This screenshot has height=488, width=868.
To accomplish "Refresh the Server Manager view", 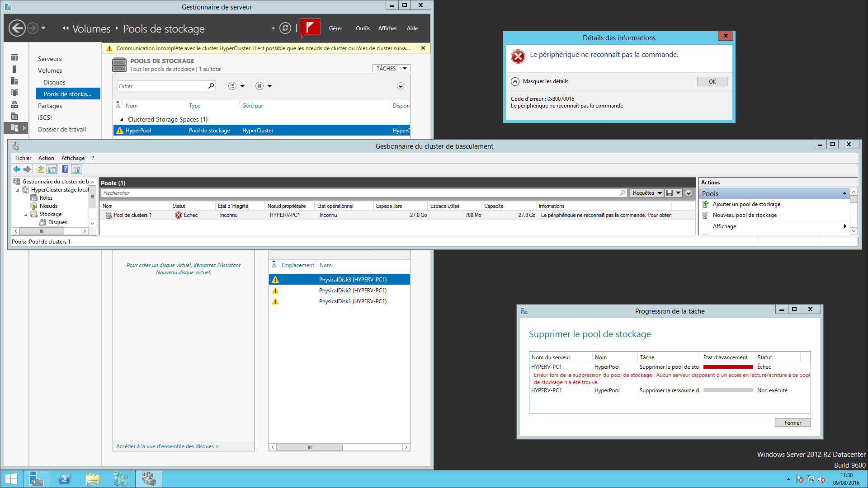I will 285,28.
